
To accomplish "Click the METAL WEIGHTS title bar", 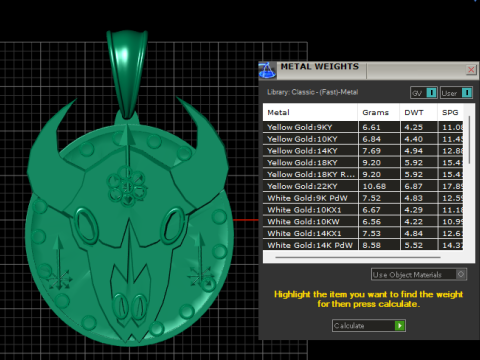I will pos(368,70).
